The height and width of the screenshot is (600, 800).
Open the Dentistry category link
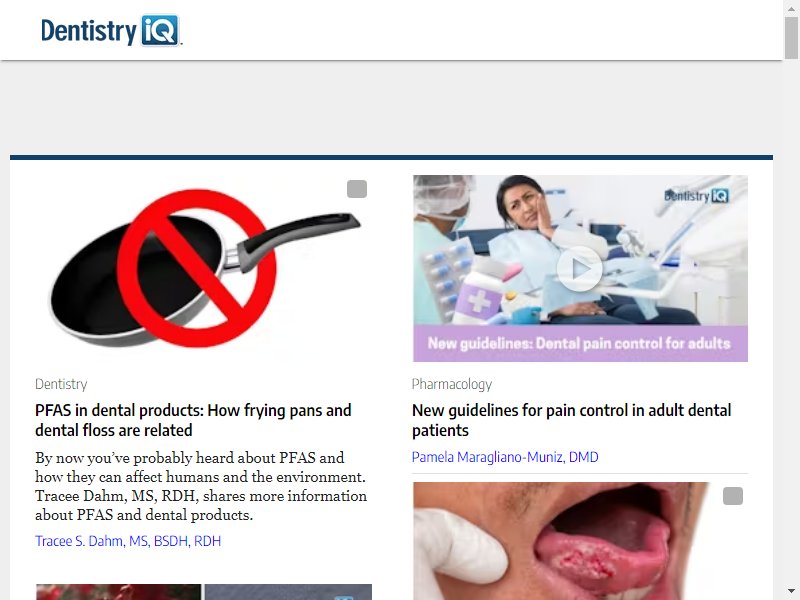[61, 384]
